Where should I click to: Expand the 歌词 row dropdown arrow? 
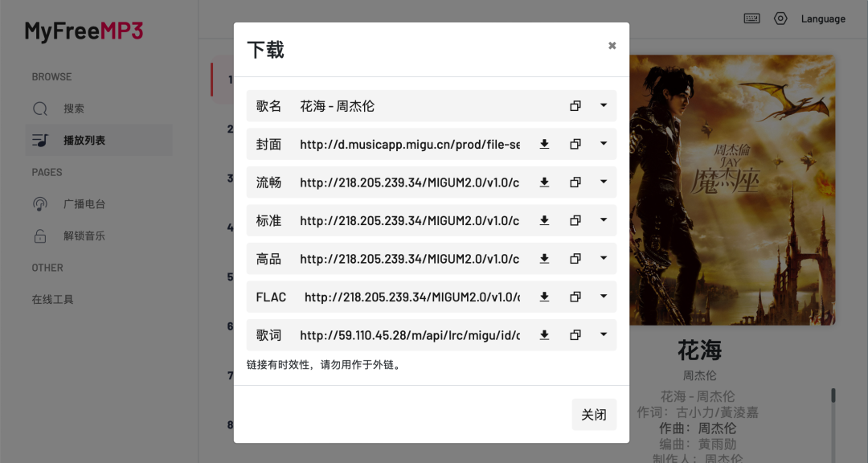(x=604, y=334)
